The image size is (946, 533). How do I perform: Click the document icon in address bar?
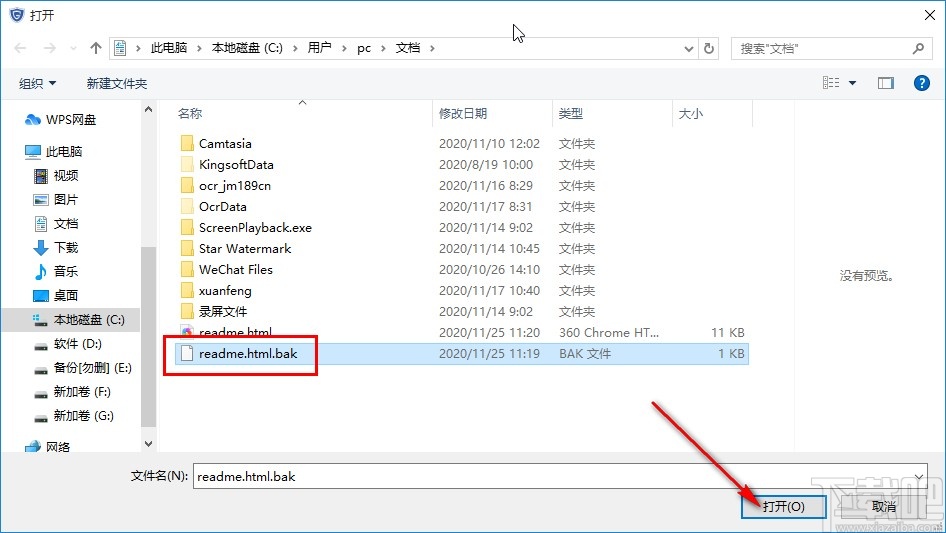click(120, 48)
